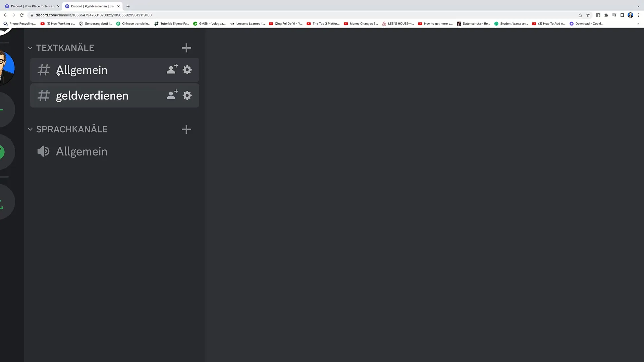Open Qing Fei De Yi bookmark
The width and height of the screenshot is (644, 362).
pos(286,23)
